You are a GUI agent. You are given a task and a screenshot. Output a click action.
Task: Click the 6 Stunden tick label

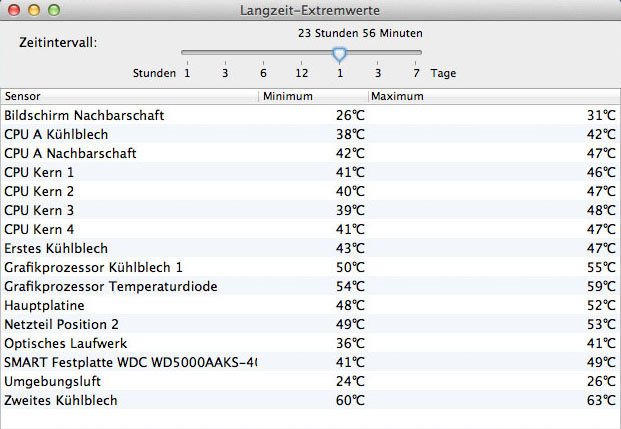tap(263, 73)
